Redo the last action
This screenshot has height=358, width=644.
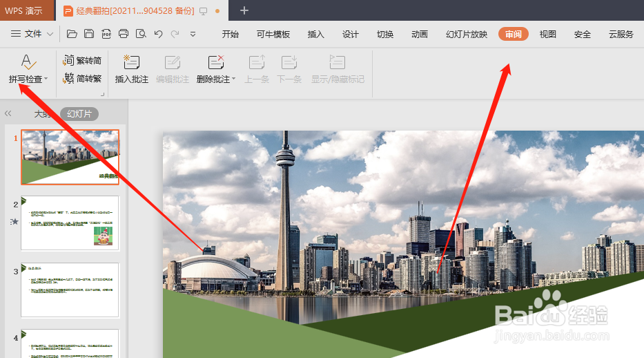(175, 34)
